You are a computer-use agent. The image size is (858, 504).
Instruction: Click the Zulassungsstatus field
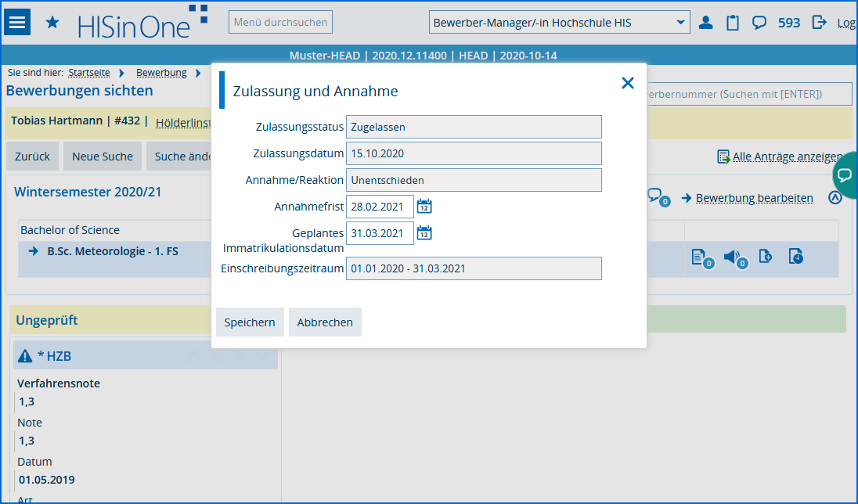[474, 127]
